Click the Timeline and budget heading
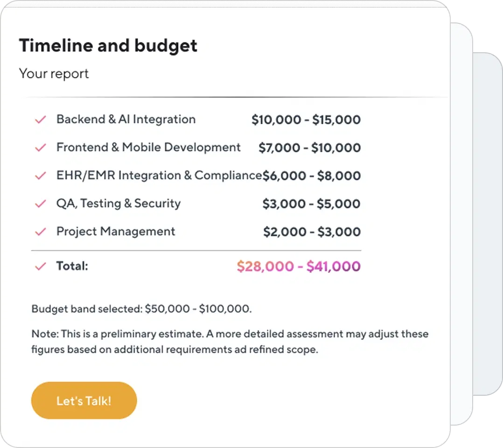503x448 pixels. pyautogui.click(x=108, y=46)
